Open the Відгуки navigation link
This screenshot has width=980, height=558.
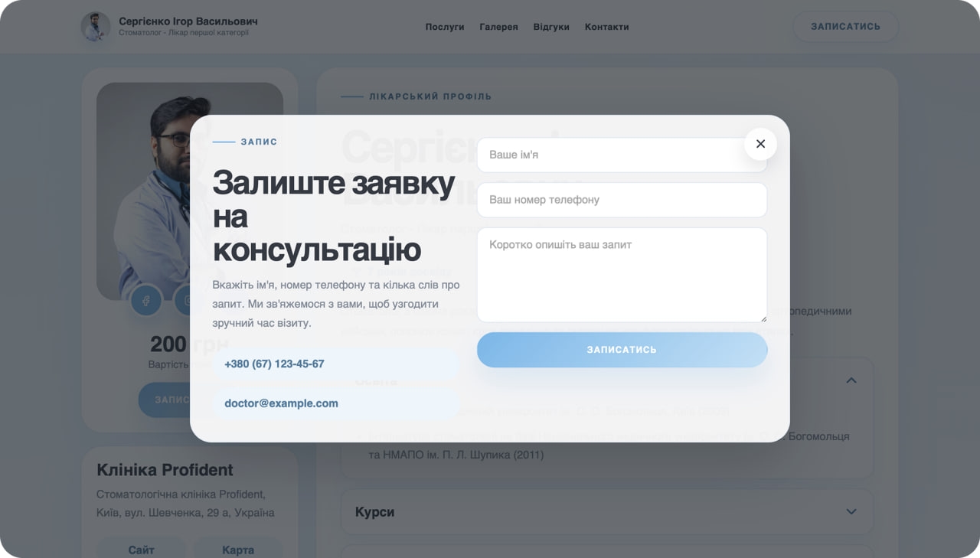tap(551, 27)
